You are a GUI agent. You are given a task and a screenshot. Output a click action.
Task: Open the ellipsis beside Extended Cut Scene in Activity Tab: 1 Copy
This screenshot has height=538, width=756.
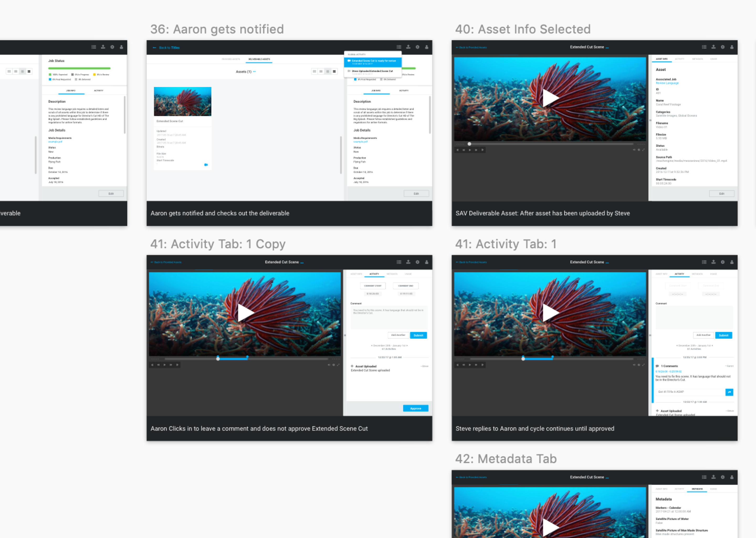pos(302,263)
